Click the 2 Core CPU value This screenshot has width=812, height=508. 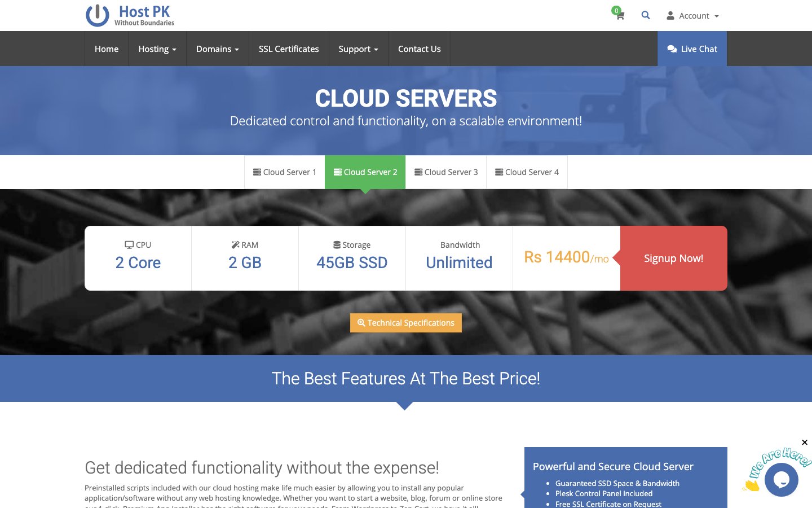138,263
